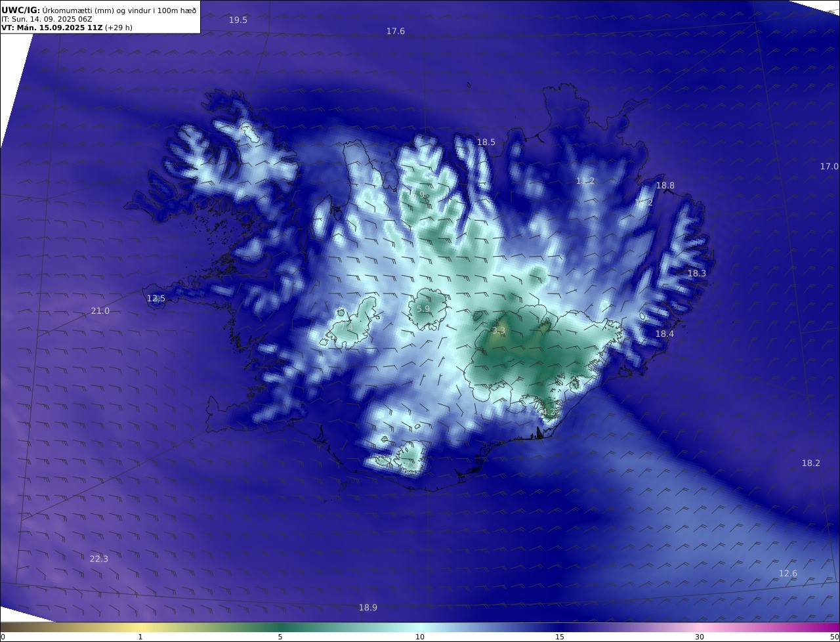Screen dimensions: 840x642
Task: Click the "12.6" value label
Action: tap(788, 574)
